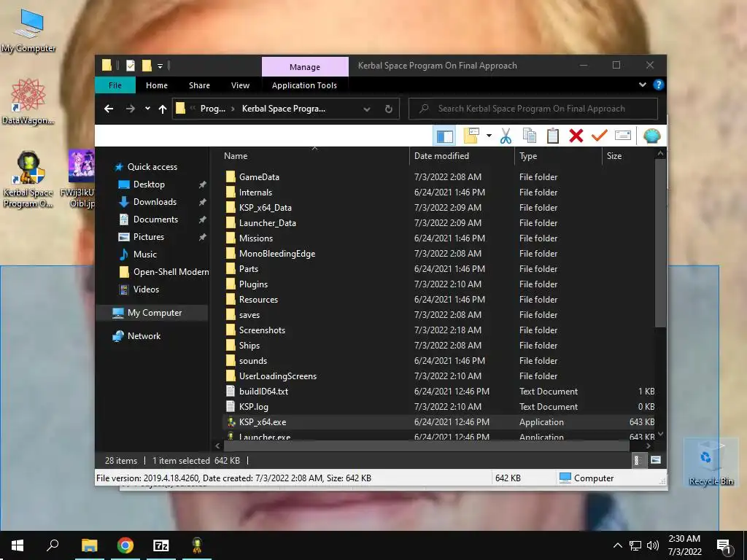
Task: Switch to the Home ribbon tab
Action: pos(157,85)
